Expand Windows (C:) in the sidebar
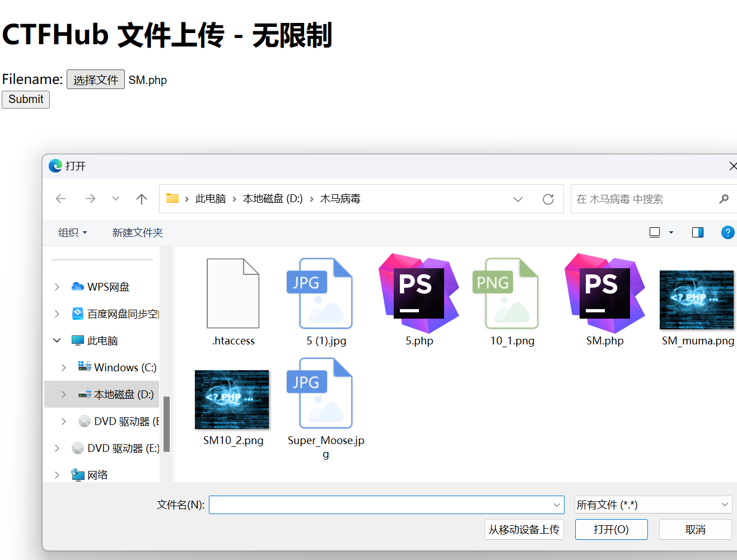This screenshot has height=560, width=737. point(63,367)
